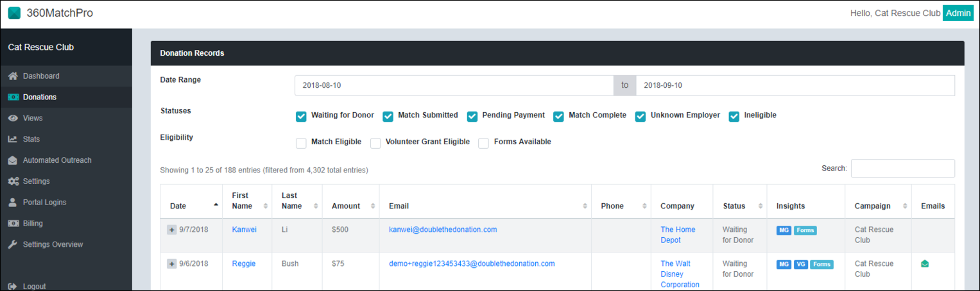Click MG badge in Kanwei row
980x291 pixels.
pyautogui.click(x=784, y=230)
